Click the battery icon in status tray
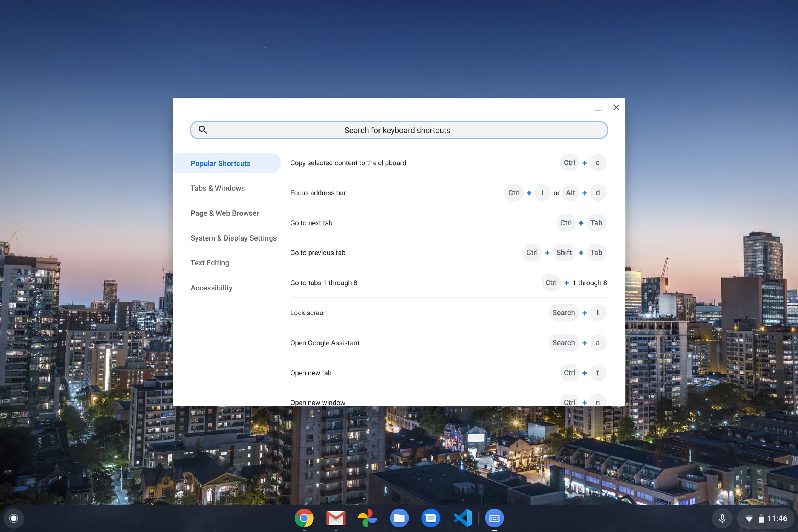 click(761, 519)
